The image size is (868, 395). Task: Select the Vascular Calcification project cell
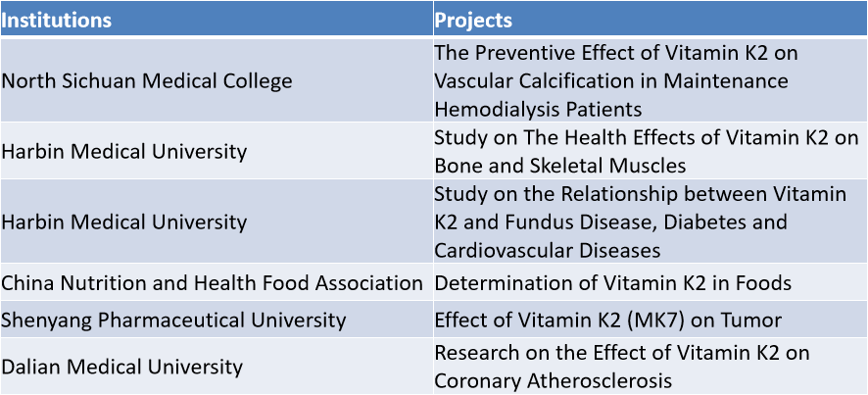pos(650,80)
